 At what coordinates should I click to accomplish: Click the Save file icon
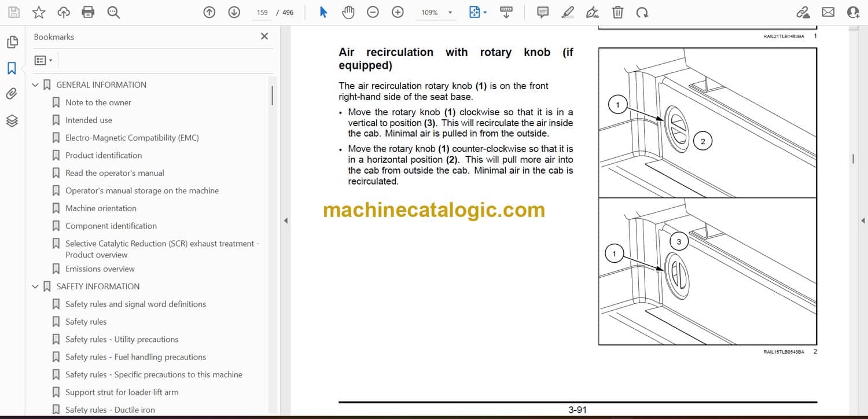[x=14, y=12]
